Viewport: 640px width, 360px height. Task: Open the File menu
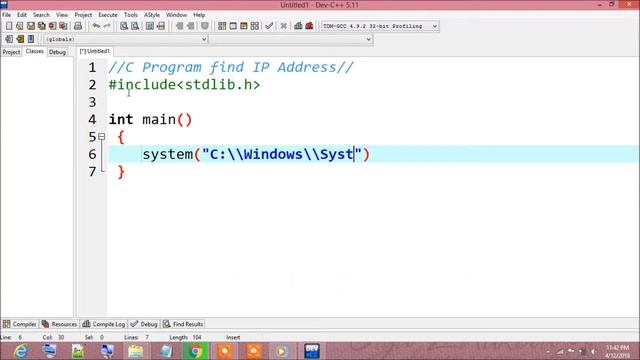7,15
